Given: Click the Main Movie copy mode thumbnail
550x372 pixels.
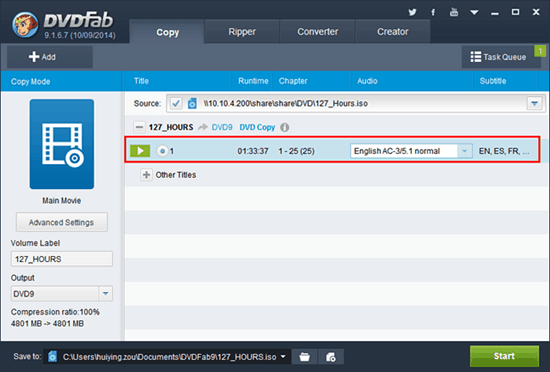Looking at the screenshot, I should click(x=62, y=144).
